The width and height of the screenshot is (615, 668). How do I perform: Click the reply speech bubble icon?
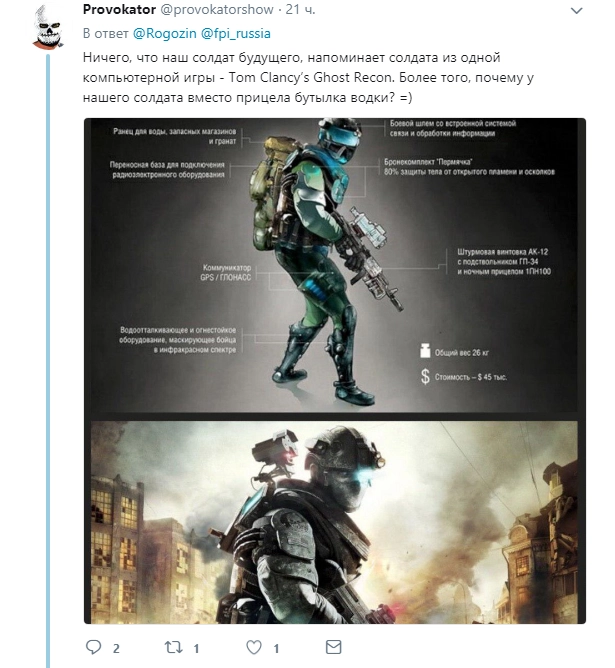coord(93,647)
